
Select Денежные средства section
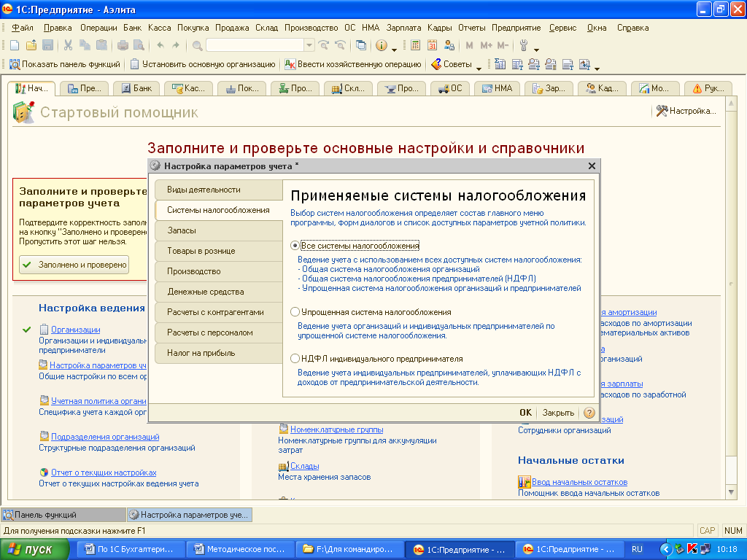click(x=219, y=292)
